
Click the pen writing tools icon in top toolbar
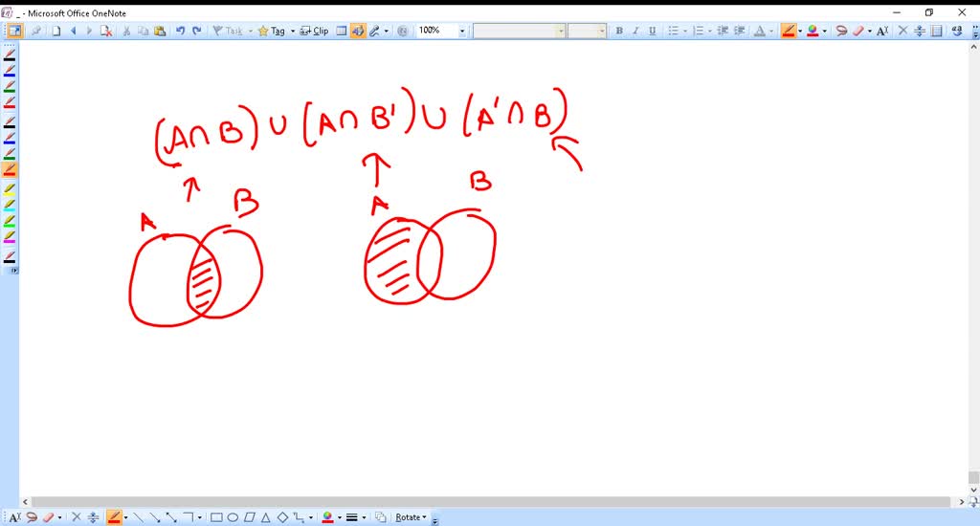click(x=375, y=31)
